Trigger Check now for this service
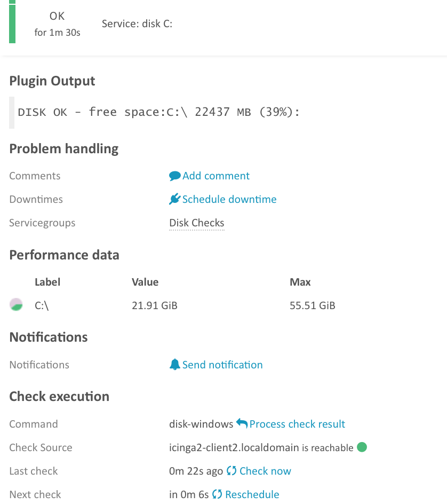The height and width of the screenshot is (504, 447). [x=265, y=471]
